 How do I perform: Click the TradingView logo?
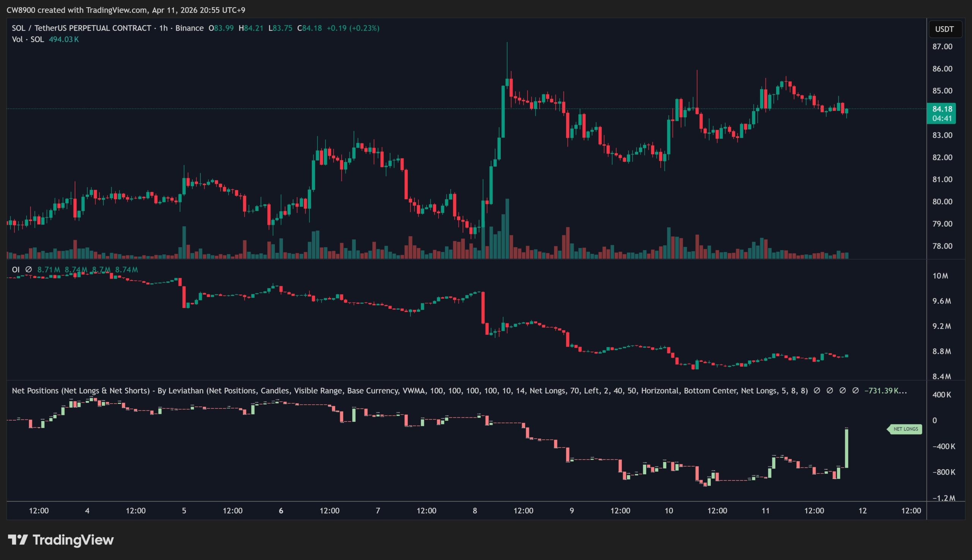click(61, 540)
